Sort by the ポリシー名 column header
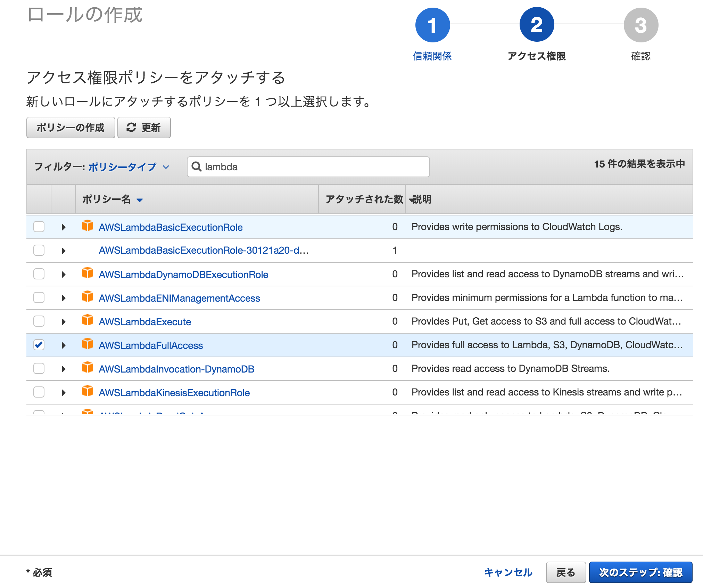This screenshot has width=703, height=588. [106, 199]
